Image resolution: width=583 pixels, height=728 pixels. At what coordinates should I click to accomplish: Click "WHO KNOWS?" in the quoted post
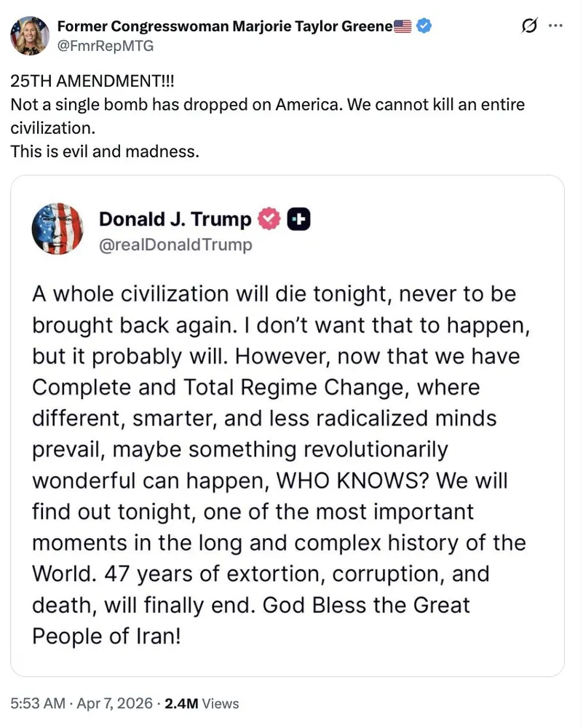[334, 481]
